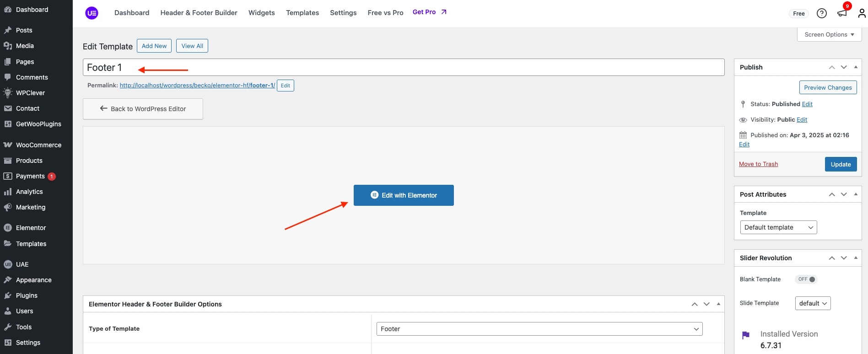Screen dimensions: 868x354
Task: Expand the Screen Options menu
Action: pyautogui.click(x=829, y=35)
